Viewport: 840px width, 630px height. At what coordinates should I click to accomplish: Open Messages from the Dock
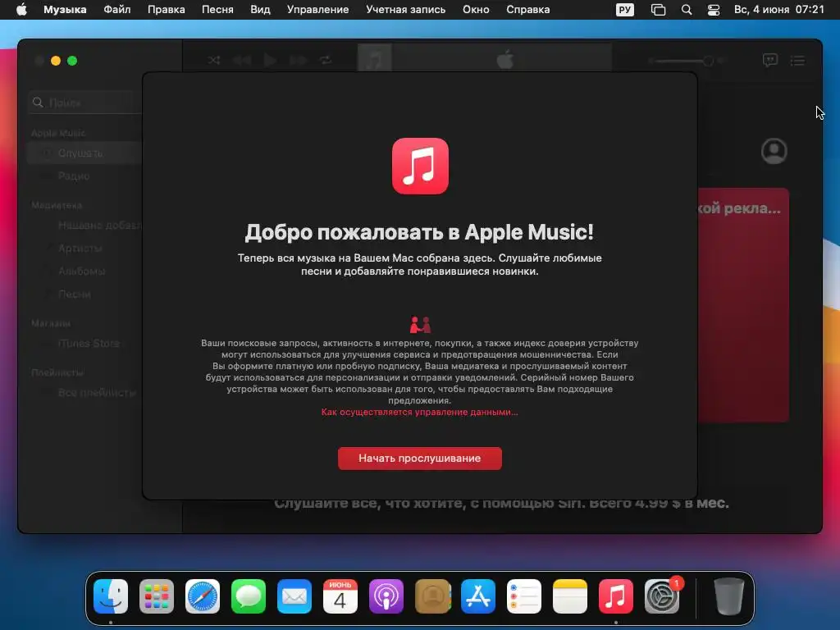[x=249, y=596]
